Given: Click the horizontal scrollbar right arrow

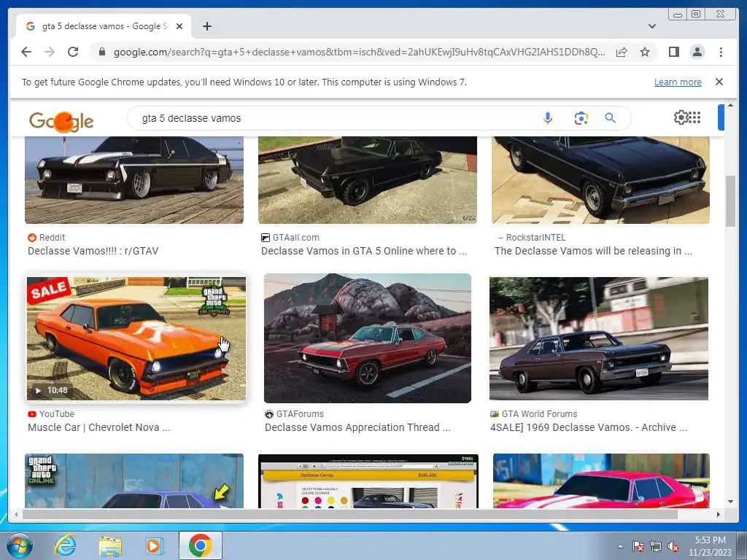Looking at the screenshot, I should pos(719,514).
